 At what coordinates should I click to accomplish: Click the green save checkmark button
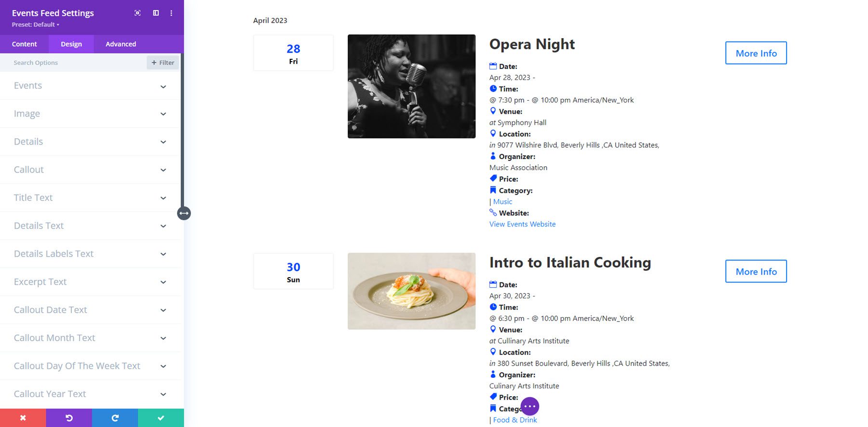[161, 418]
